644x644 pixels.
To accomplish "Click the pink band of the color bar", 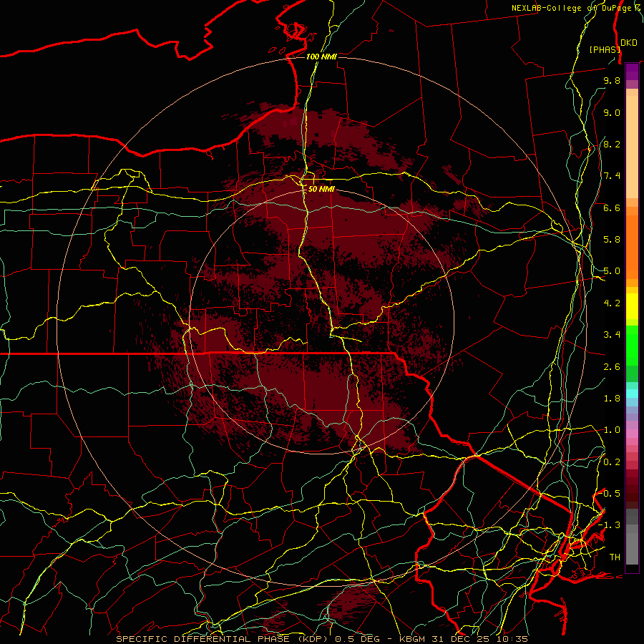I will [632, 434].
